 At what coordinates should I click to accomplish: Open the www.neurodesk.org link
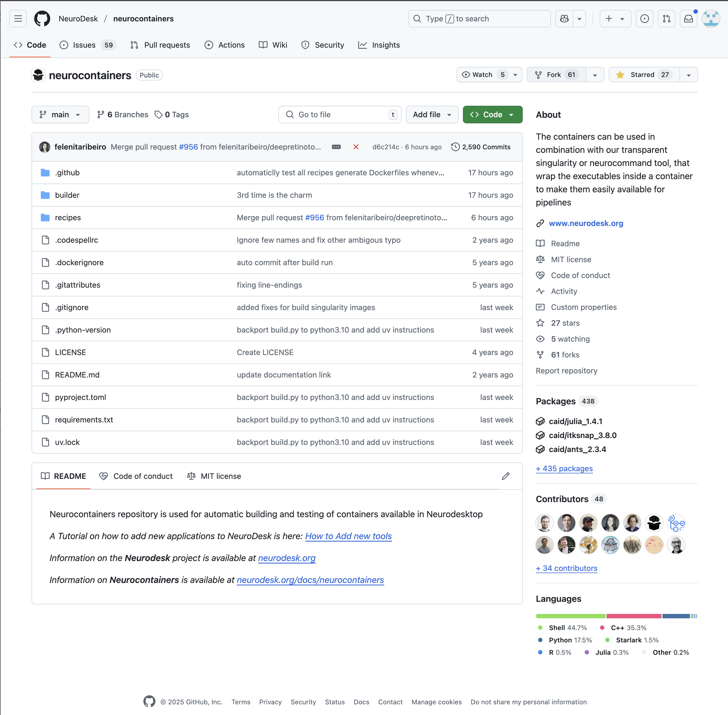[x=586, y=223]
